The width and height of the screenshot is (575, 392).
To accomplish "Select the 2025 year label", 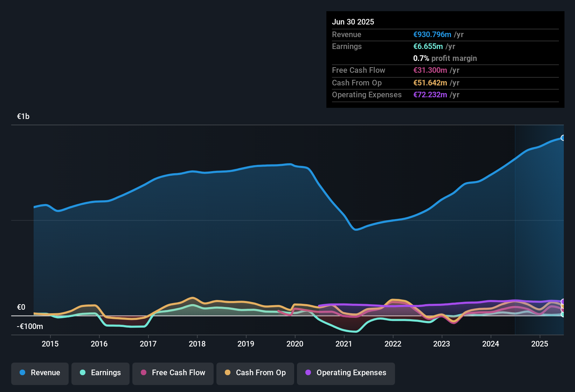I will coord(540,344).
